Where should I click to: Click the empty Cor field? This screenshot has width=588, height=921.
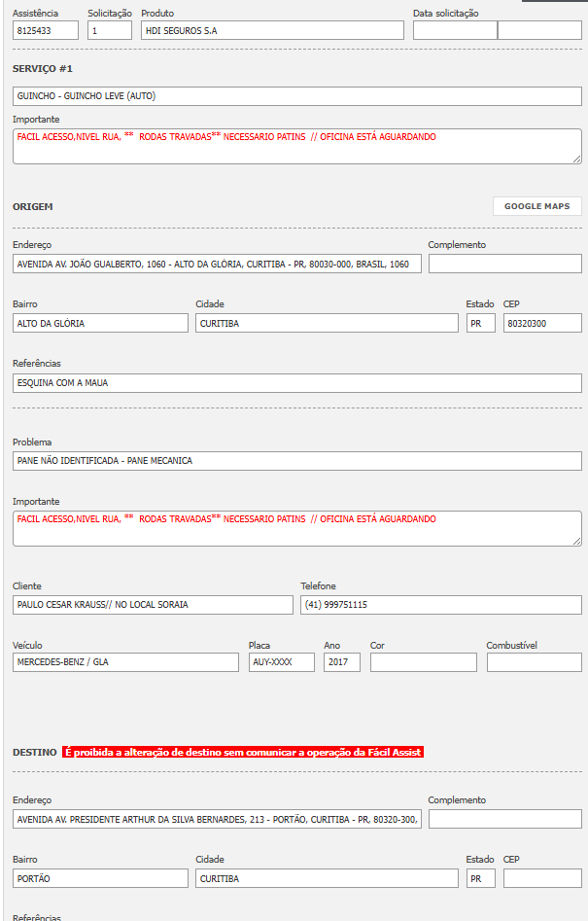(x=423, y=662)
